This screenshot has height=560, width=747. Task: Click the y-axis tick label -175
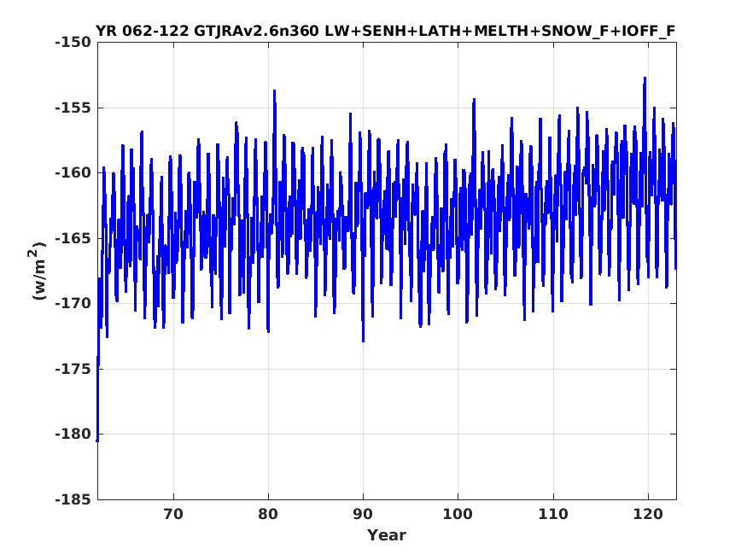point(73,369)
